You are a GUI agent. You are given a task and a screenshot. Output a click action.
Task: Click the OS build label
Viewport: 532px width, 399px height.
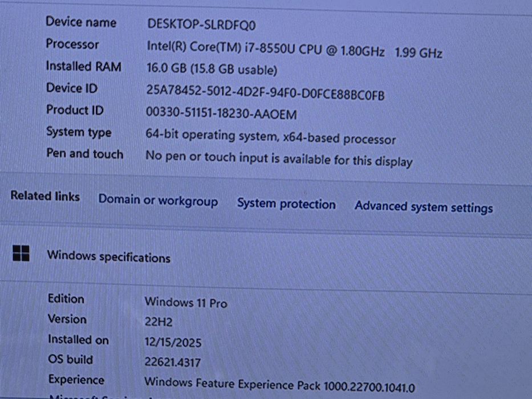(x=70, y=359)
